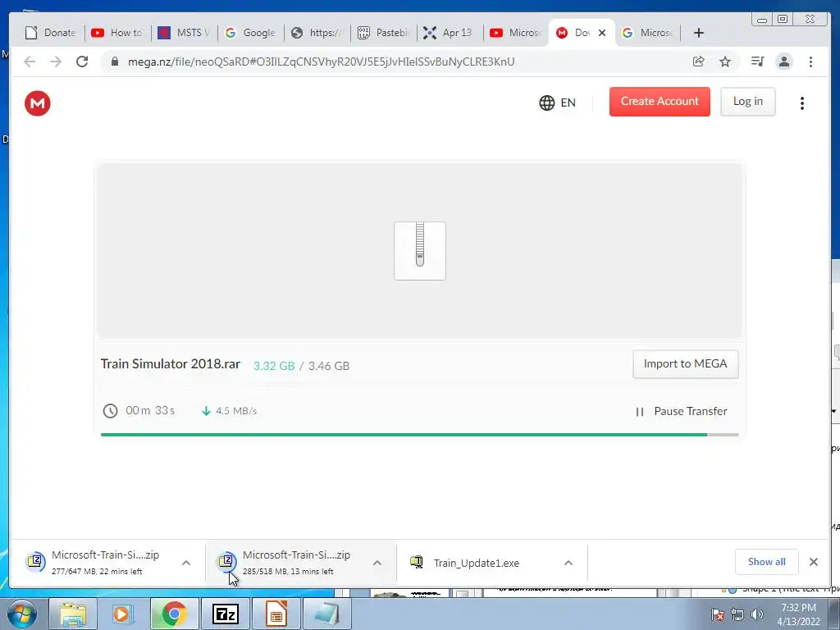The width and height of the screenshot is (840, 630).
Task: Click the MEGA logo icon
Action: point(38,103)
